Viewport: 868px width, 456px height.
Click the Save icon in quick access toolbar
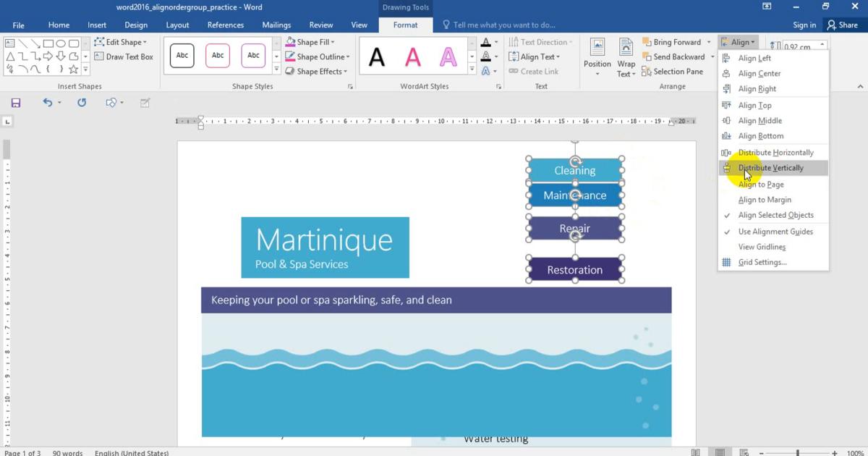pos(16,103)
